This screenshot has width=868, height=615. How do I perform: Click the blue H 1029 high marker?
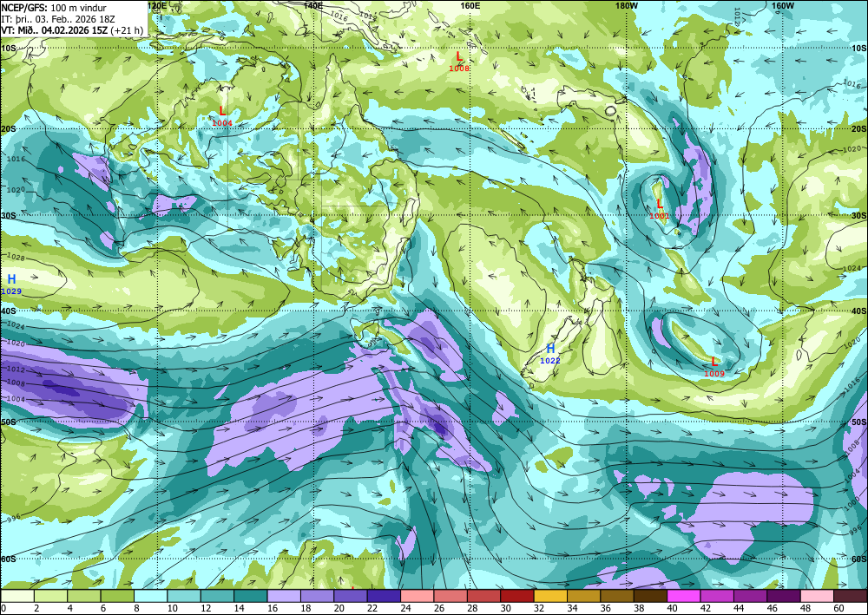[11, 285]
